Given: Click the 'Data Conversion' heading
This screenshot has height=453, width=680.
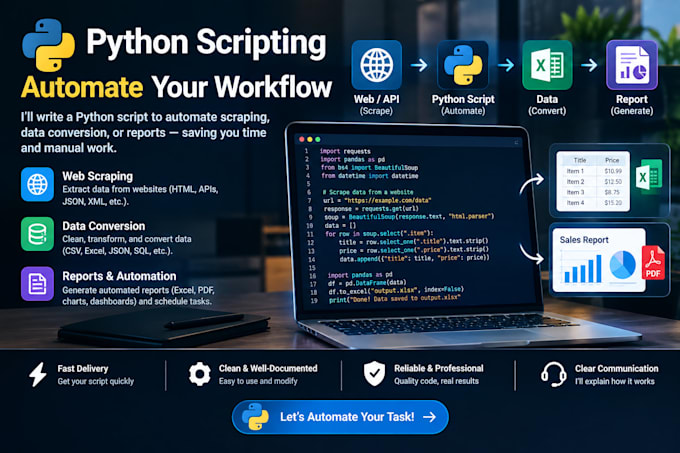Looking at the screenshot, I should pos(104,226).
